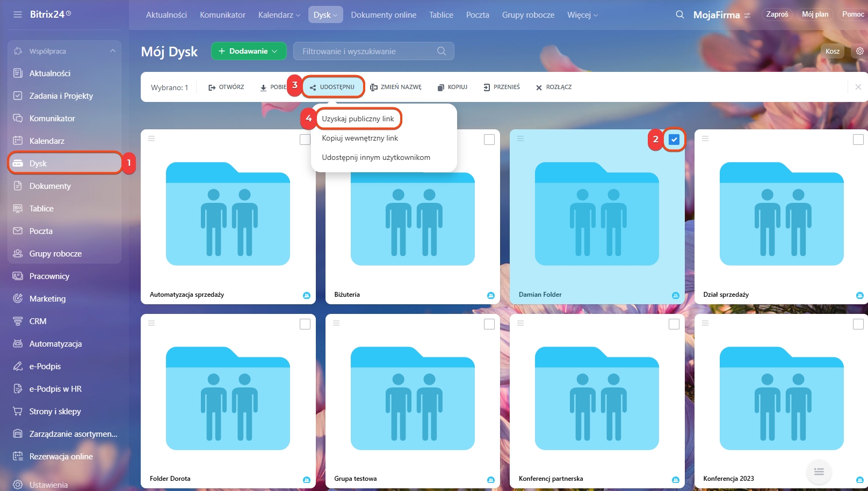Select the Konferencja 2023 folder checkbox
The height and width of the screenshot is (491, 868).
858,324
